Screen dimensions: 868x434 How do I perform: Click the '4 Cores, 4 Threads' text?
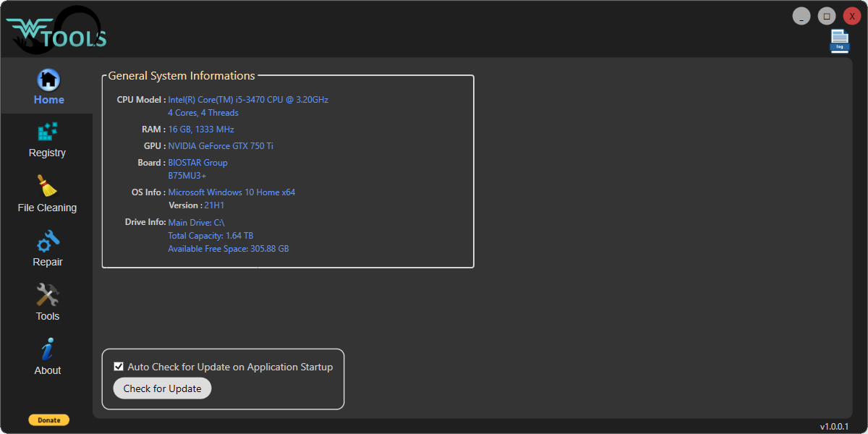pos(203,113)
